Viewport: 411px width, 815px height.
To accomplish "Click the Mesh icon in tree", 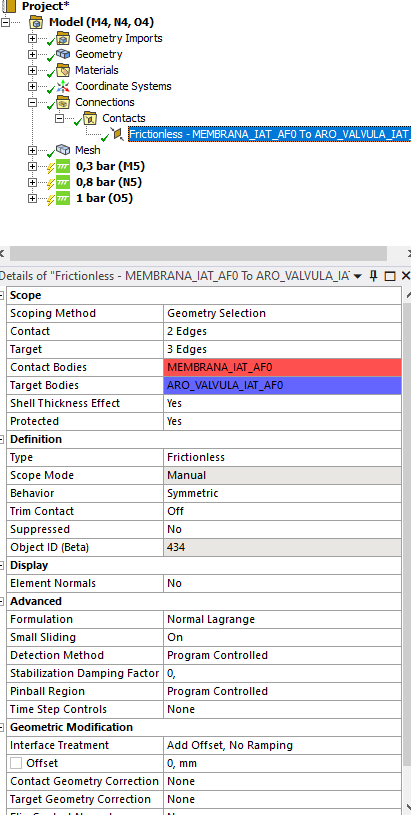I will [x=63, y=150].
